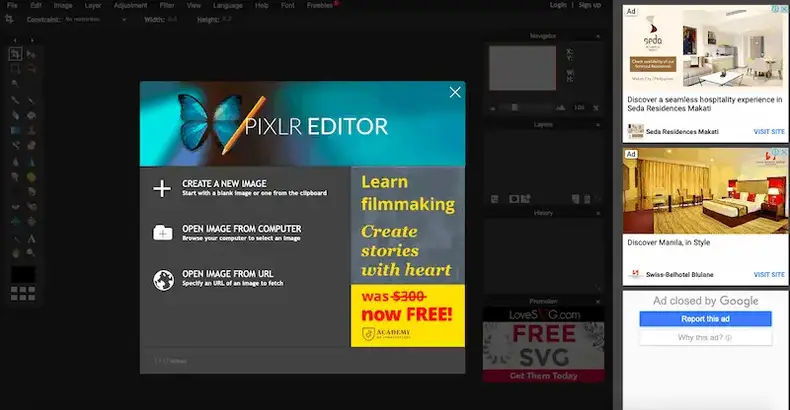Screen dimensions: 790x410
Task: Click Visit Site for Swiss-Belhotel Blulane
Action: click(x=769, y=275)
